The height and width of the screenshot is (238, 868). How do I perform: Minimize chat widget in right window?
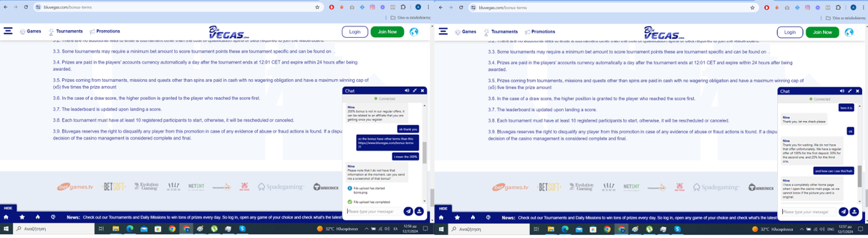click(x=849, y=91)
